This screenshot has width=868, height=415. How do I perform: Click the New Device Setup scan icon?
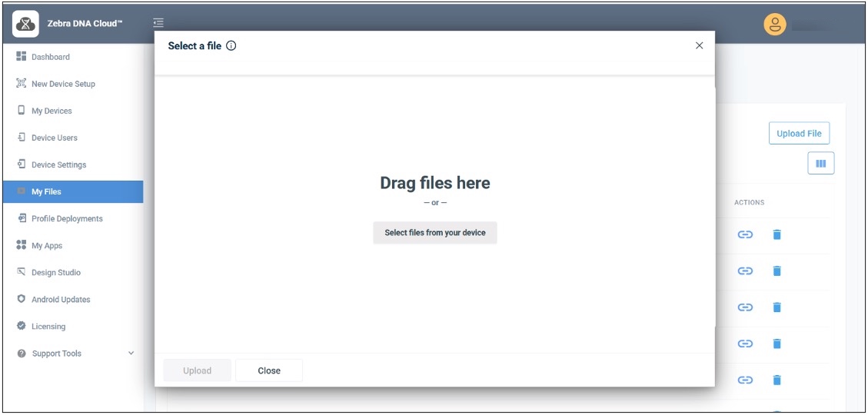click(22, 84)
